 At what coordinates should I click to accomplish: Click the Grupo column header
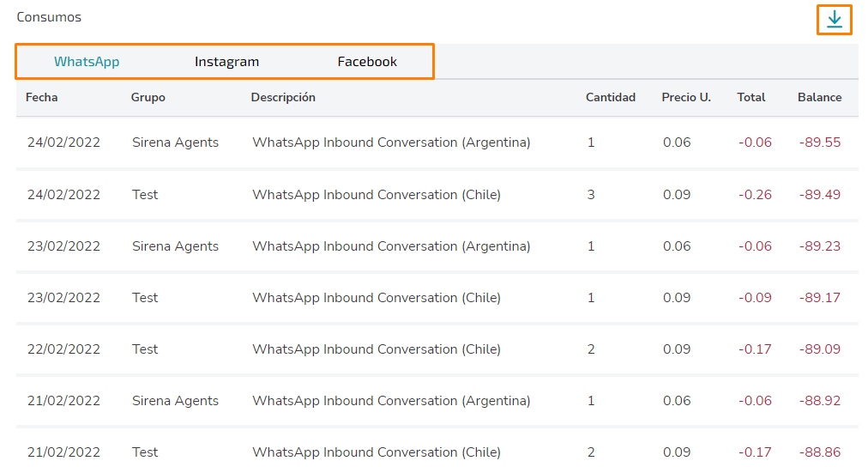coord(148,98)
